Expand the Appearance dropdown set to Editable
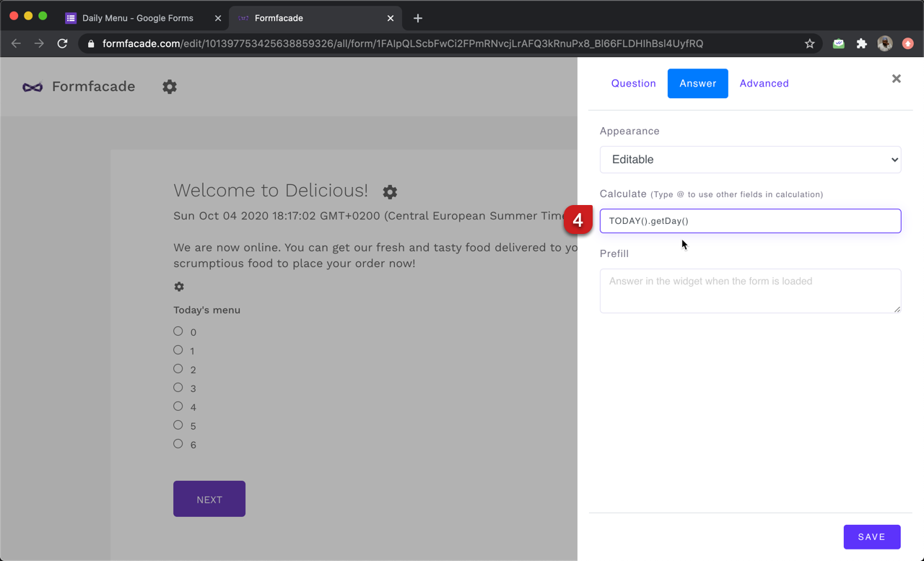Image resolution: width=924 pixels, height=561 pixels. 750,160
